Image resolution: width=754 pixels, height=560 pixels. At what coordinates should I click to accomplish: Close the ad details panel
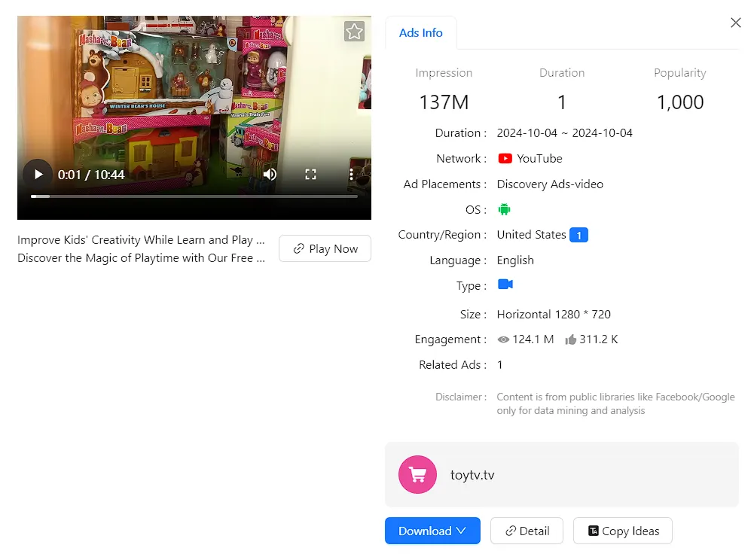pyautogui.click(x=736, y=23)
